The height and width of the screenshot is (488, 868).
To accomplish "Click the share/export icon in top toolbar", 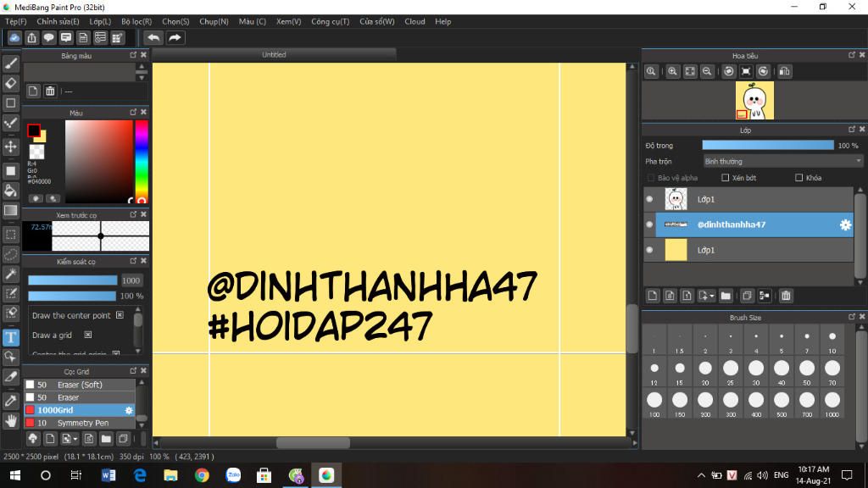I will pos(31,37).
